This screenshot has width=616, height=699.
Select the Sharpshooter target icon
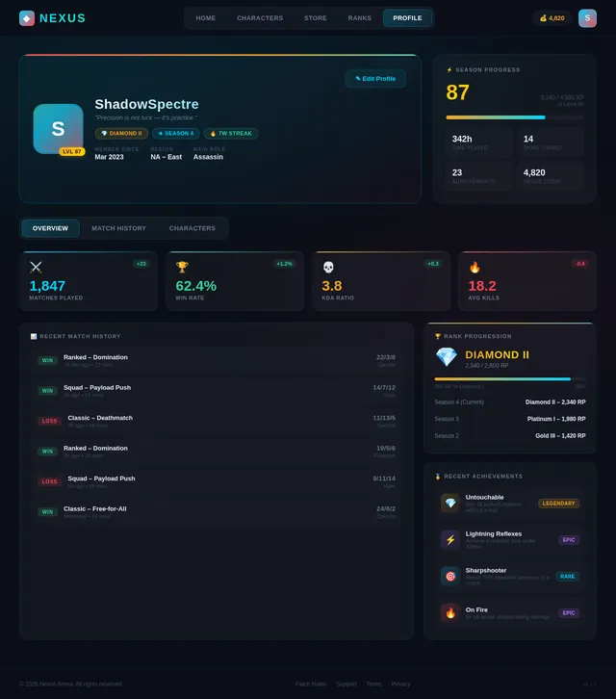pyautogui.click(x=449, y=576)
